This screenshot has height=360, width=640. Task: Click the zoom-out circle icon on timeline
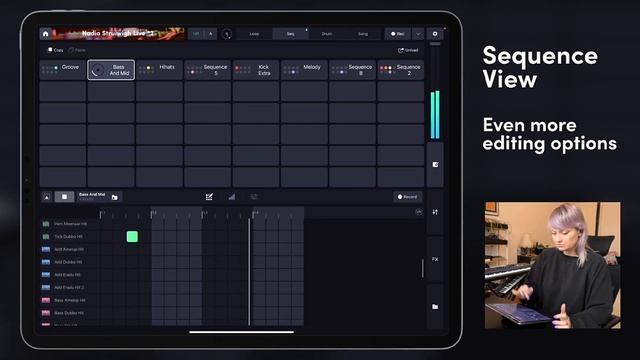[419, 212]
